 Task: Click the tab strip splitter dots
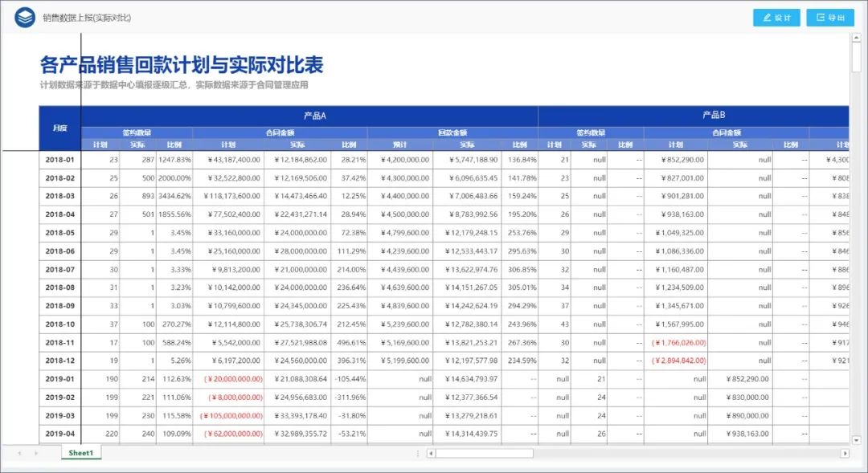point(418,454)
